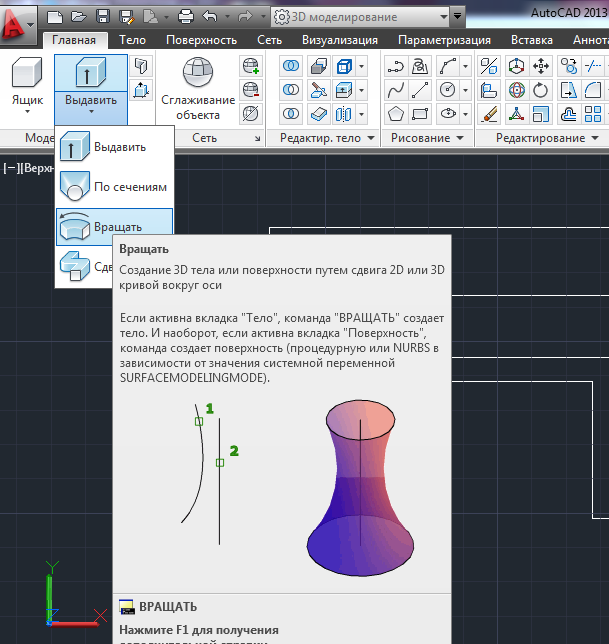Click the Offset icon
This screenshot has height=644, width=609.
point(569,114)
